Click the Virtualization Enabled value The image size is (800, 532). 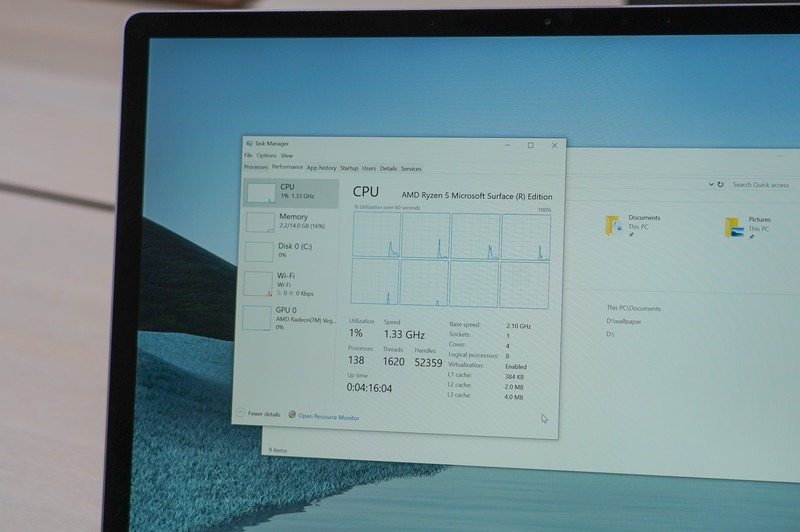point(516,367)
